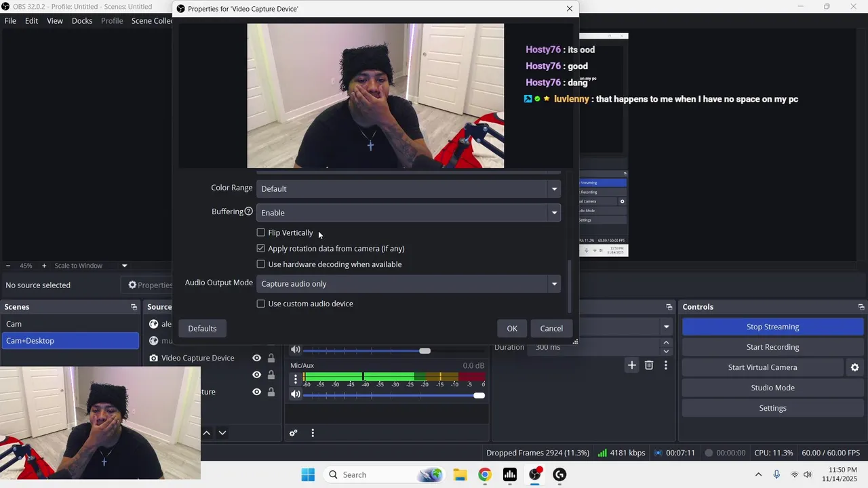Screen dimensions: 868x488
Task: Select the Cam scene
Action: 71,324
